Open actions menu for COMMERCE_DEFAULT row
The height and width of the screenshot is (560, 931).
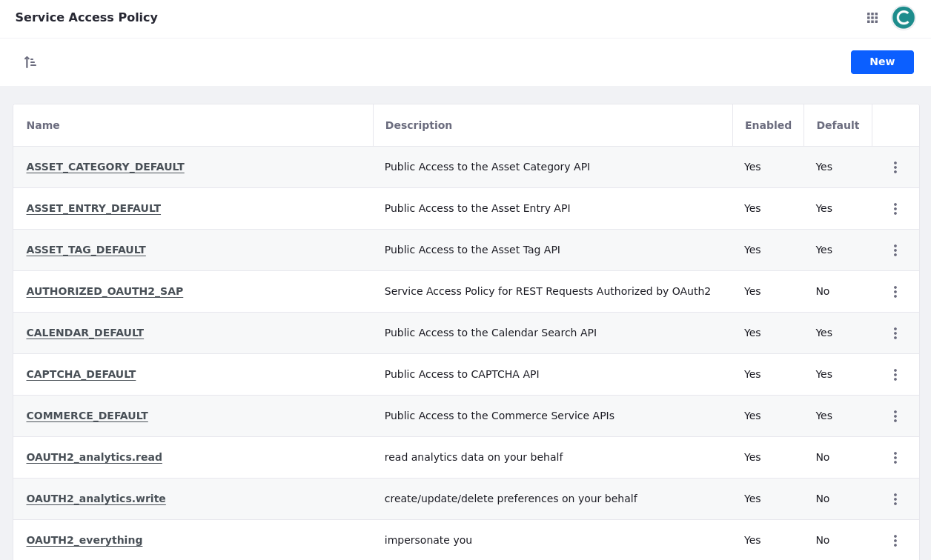click(x=895, y=416)
